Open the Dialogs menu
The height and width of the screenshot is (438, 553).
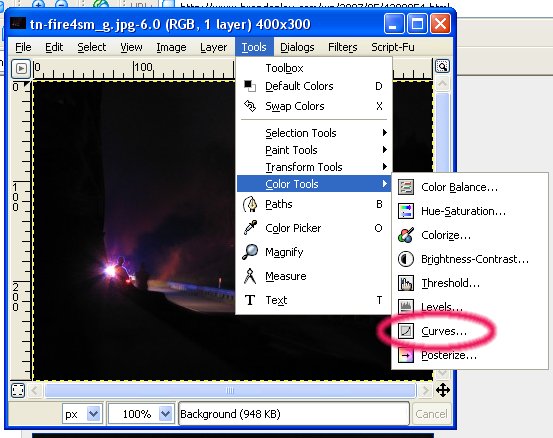point(297,47)
